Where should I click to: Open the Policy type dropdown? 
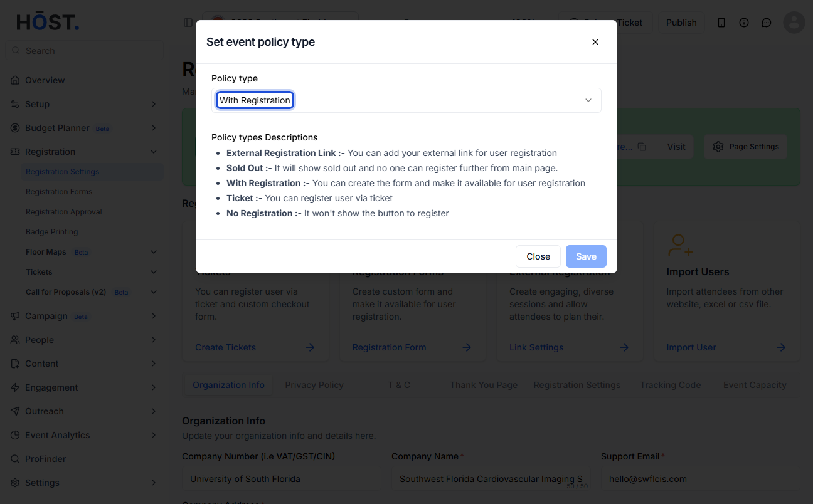coord(406,100)
